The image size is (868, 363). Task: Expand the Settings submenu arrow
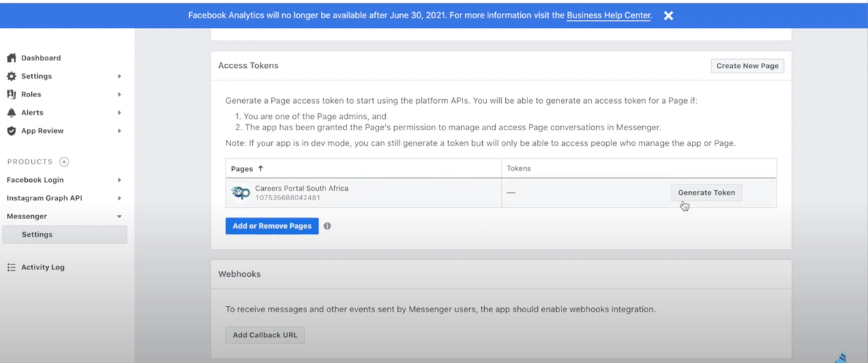[119, 76]
